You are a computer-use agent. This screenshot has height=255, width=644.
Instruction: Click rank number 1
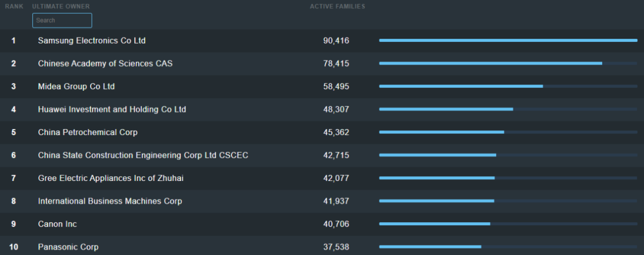click(14, 41)
